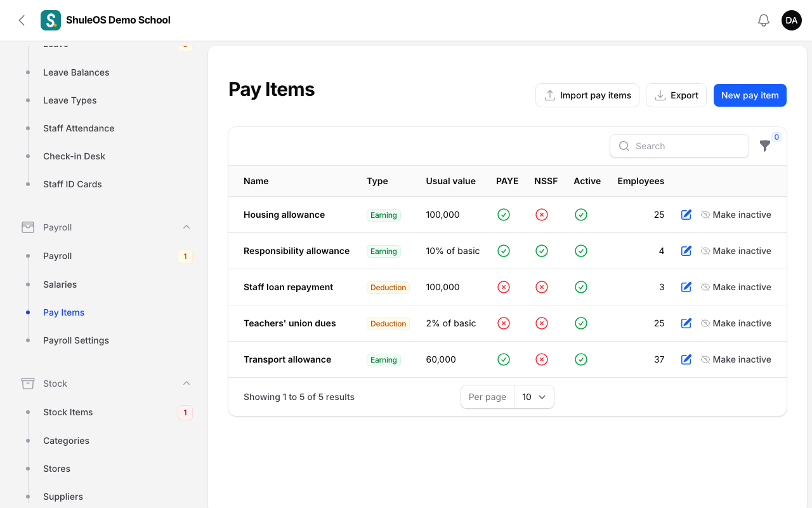
Task: Make Transport allowance inactive
Action: pyautogui.click(x=736, y=359)
